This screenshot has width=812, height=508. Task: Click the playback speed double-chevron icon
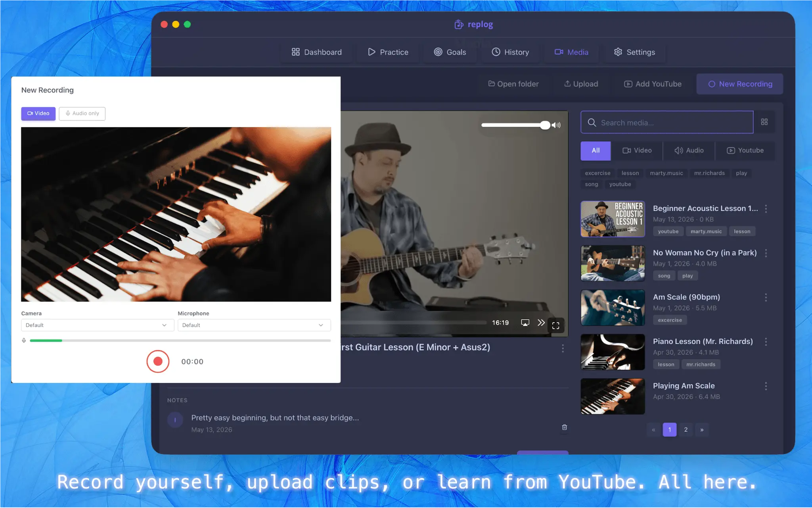coord(541,323)
